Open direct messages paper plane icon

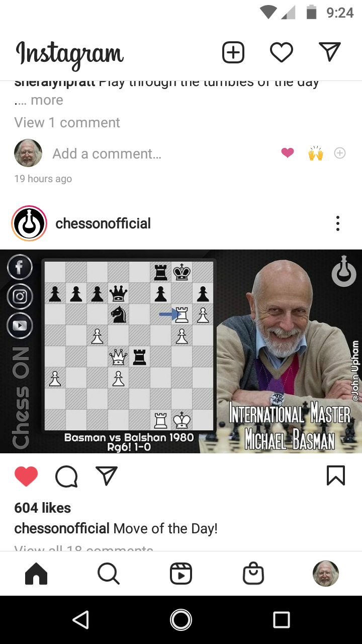click(x=329, y=52)
